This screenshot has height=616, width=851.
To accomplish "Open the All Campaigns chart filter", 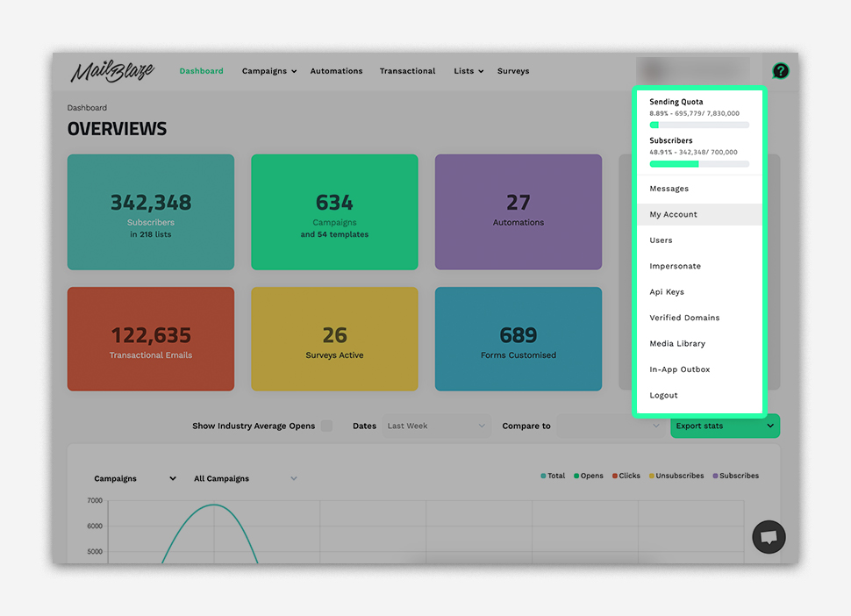I will 246,479.
